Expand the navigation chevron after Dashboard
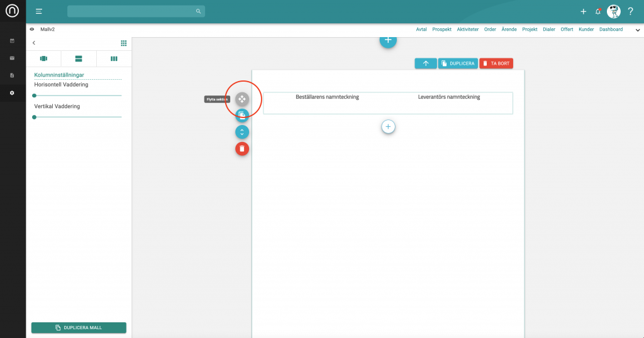This screenshot has height=338, width=644. point(637,30)
